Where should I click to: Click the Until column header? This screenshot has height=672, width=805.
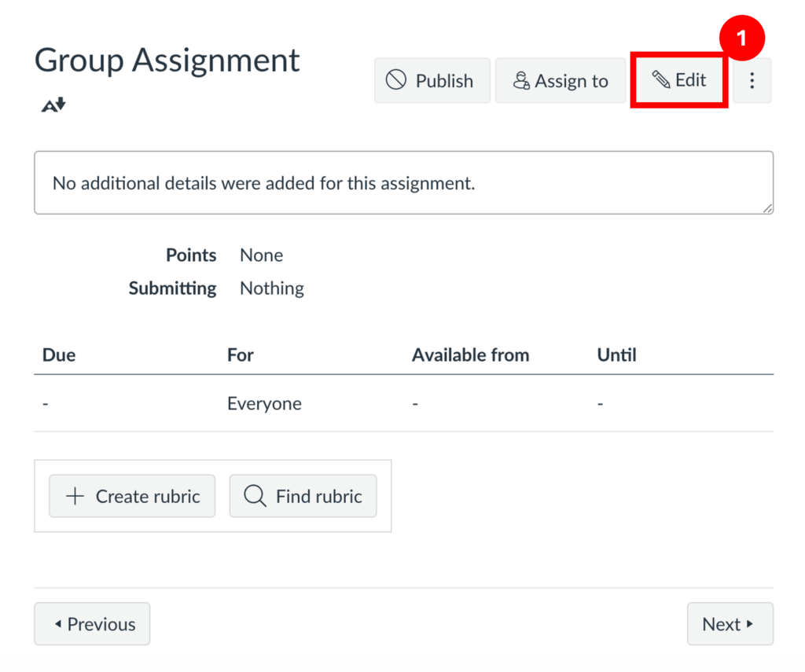coord(616,354)
